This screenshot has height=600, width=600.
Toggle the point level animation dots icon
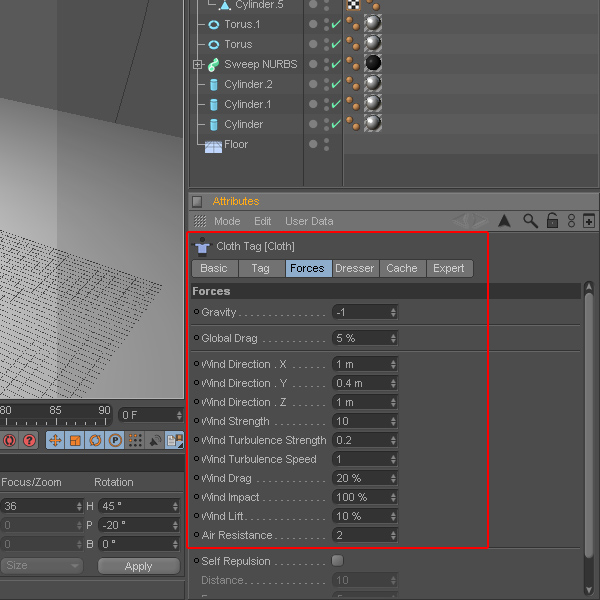[135, 440]
